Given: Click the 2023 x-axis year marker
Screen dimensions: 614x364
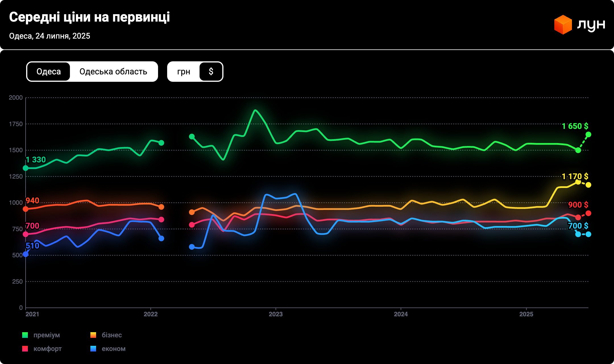Looking at the screenshot, I should pos(275,314).
